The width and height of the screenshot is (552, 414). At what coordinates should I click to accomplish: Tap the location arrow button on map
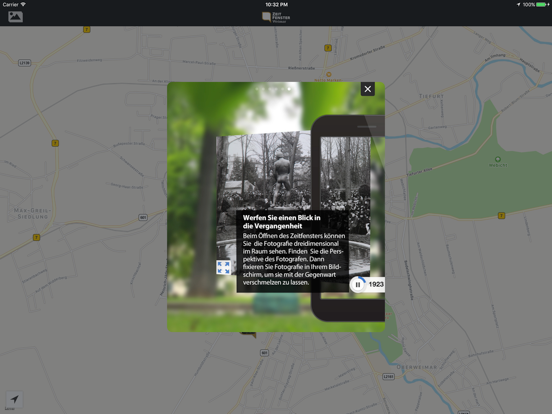pos(14,399)
